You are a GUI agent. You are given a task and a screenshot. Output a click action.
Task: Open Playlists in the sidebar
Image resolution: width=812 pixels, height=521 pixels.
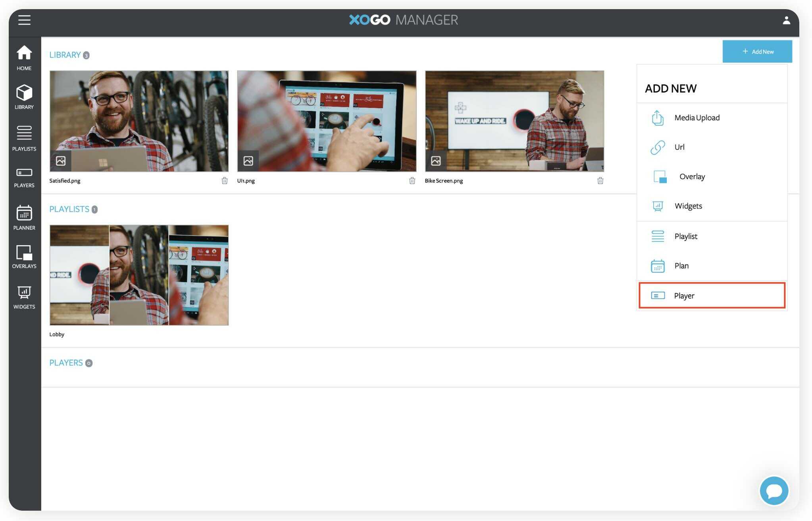(x=24, y=138)
